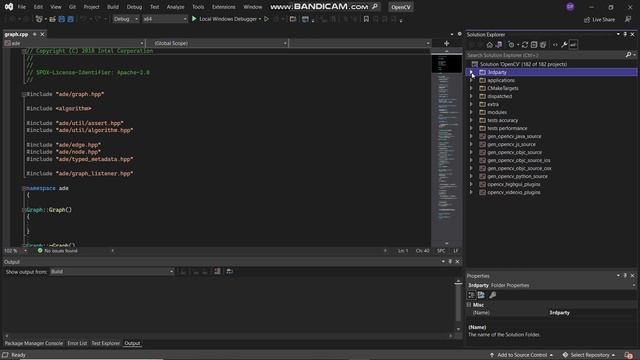Expand the modules folder
Screen dimensions: 640x360
471,112
